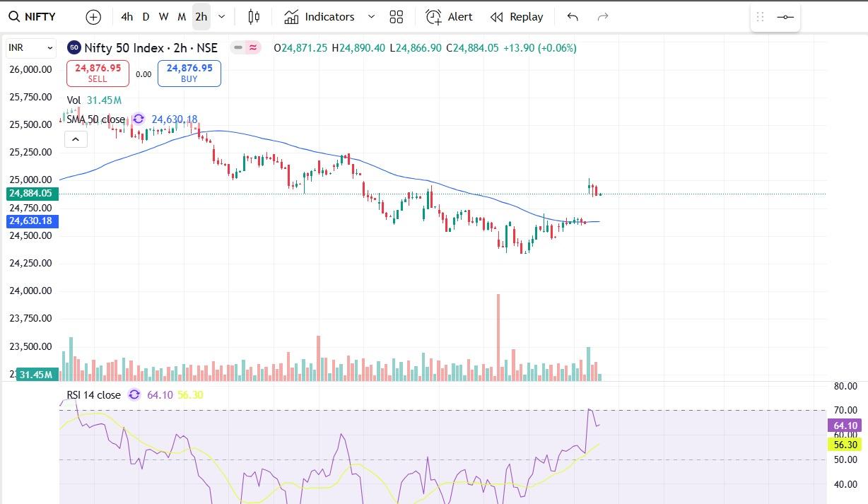Select the SMA 50 close legend
Screen dimensions: 868x504
click(95, 119)
